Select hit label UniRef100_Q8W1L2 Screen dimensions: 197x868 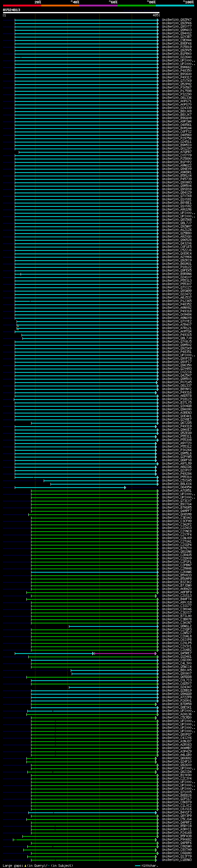(177, 626)
